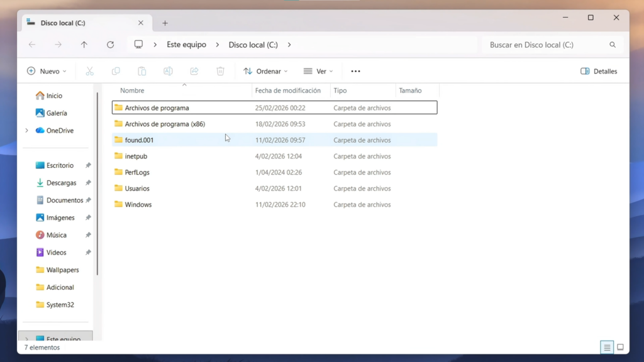Click the Pegar (paste) toolbar icon
Image resolution: width=644 pixels, height=362 pixels.
click(142, 71)
